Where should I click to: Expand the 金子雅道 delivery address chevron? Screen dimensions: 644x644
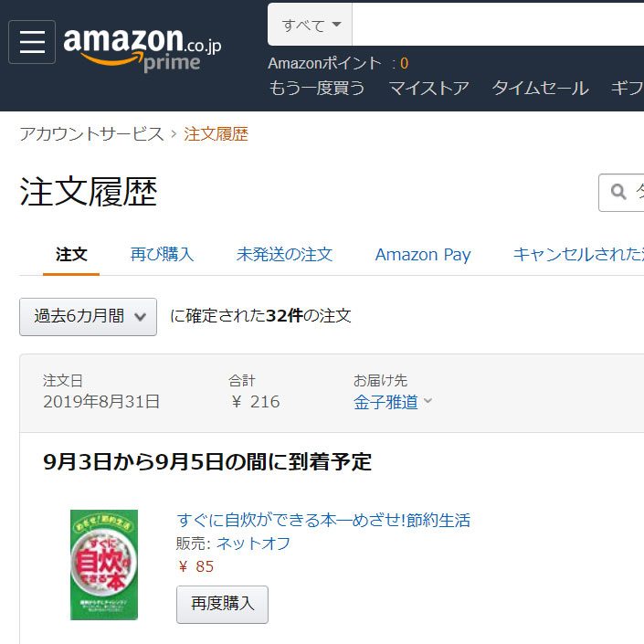pos(428,401)
